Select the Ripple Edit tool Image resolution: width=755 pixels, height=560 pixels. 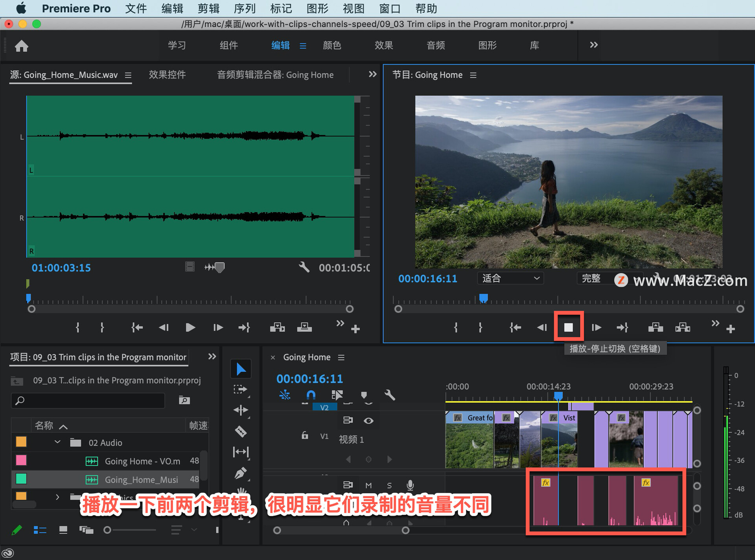tap(241, 410)
